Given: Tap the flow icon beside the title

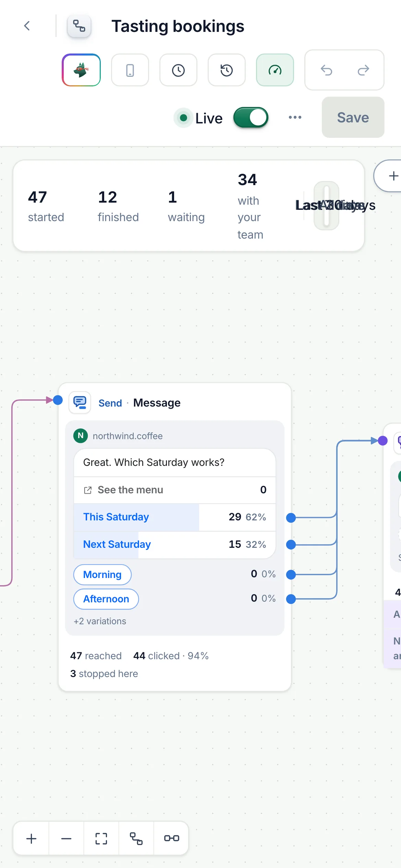Looking at the screenshot, I should (79, 26).
